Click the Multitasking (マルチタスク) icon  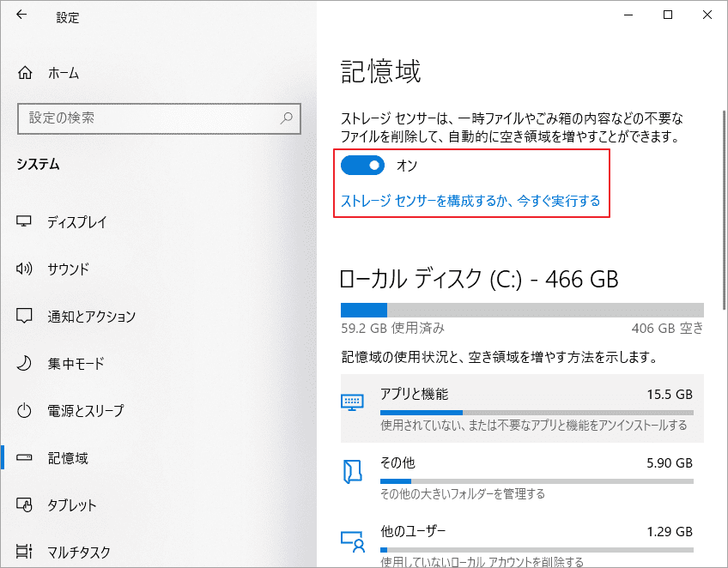click(24, 552)
